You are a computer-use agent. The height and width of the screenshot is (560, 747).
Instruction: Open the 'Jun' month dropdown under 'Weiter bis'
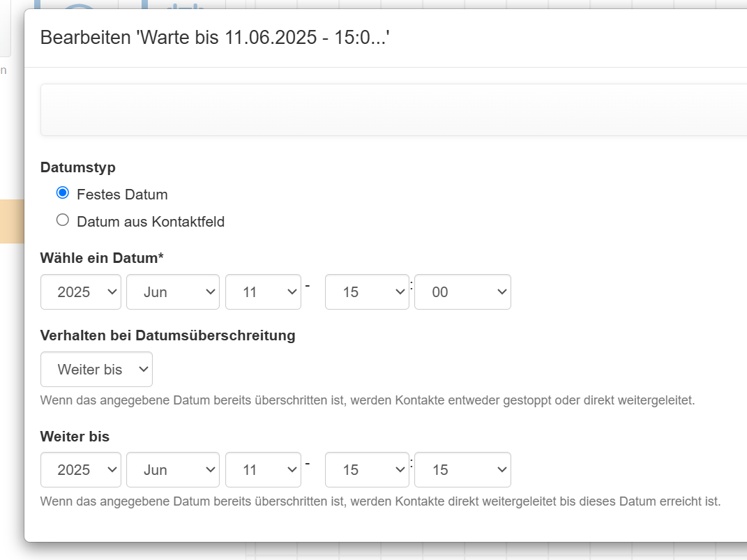click(172, 469)
